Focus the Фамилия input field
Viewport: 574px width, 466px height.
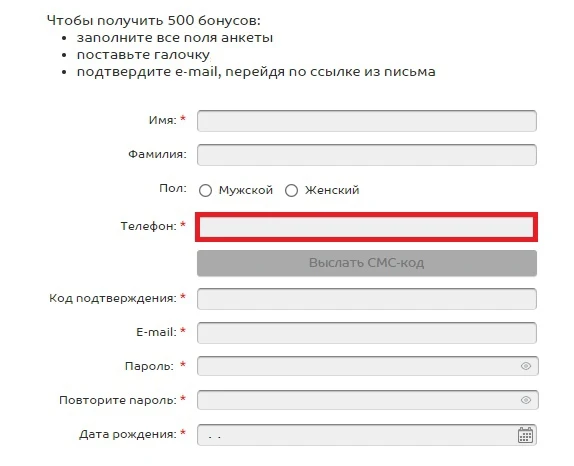tap(367, 155)
